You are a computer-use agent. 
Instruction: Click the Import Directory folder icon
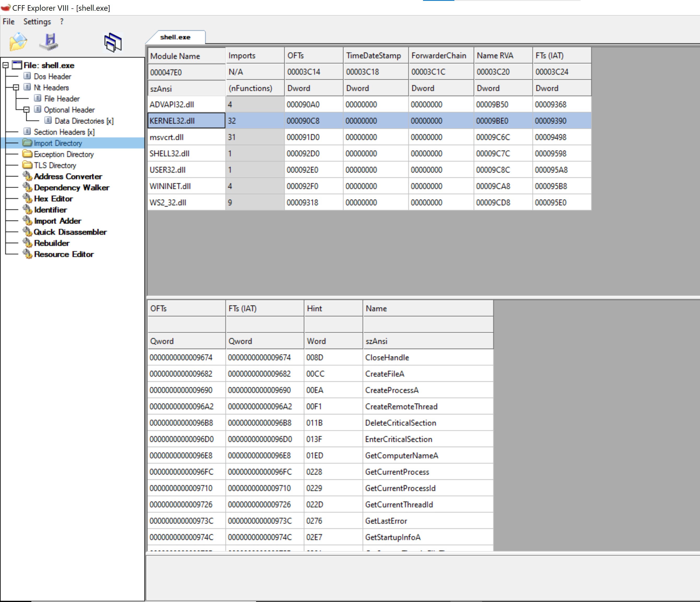pyautogui.click(x=27, y=143)
